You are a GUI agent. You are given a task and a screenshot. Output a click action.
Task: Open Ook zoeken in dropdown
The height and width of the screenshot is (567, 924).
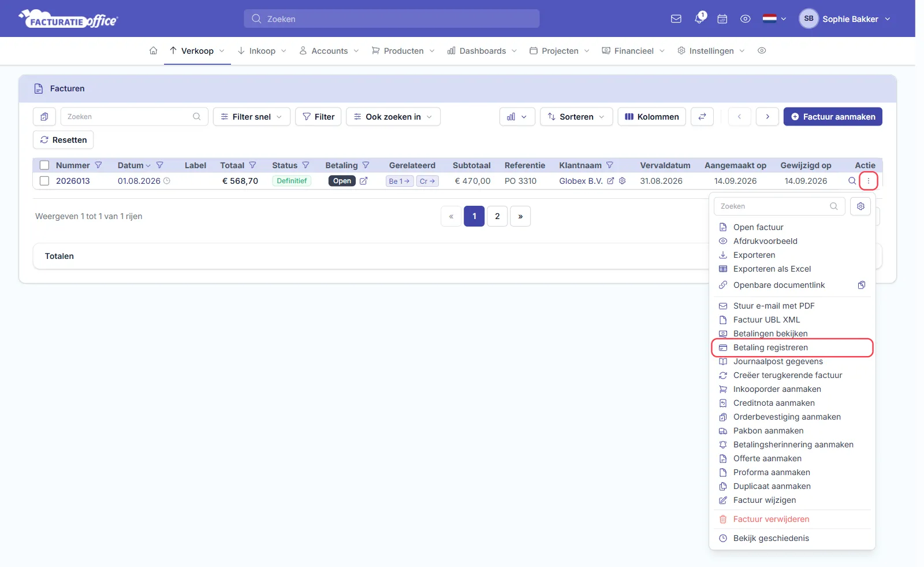(x=393, y=117)
